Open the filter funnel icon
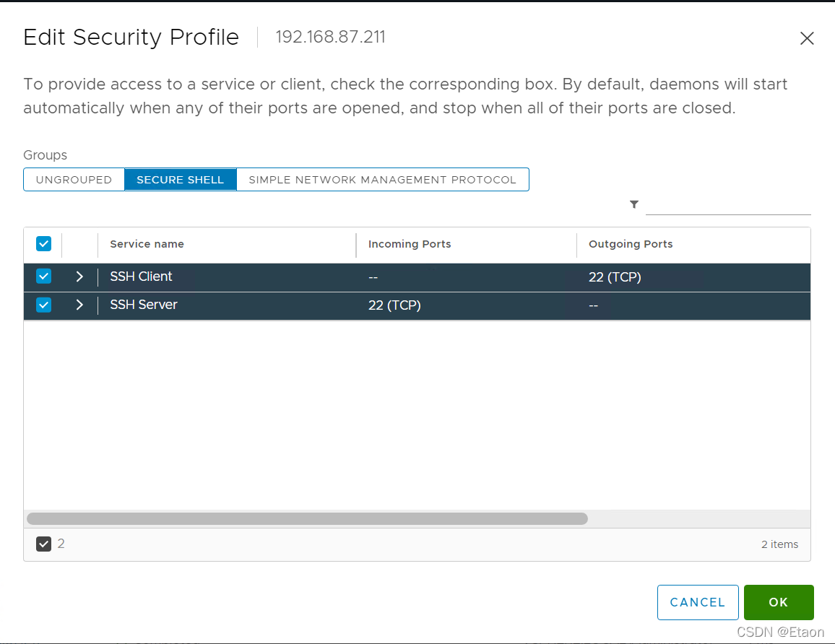This screenshot has height=644, width=835. click(x=634, y=204)
